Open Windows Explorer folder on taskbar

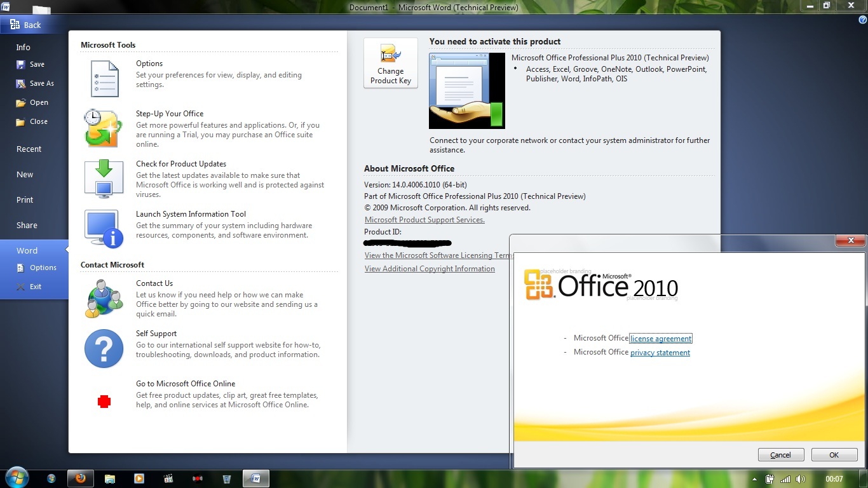pyautogui.click(x=109, y=478)
